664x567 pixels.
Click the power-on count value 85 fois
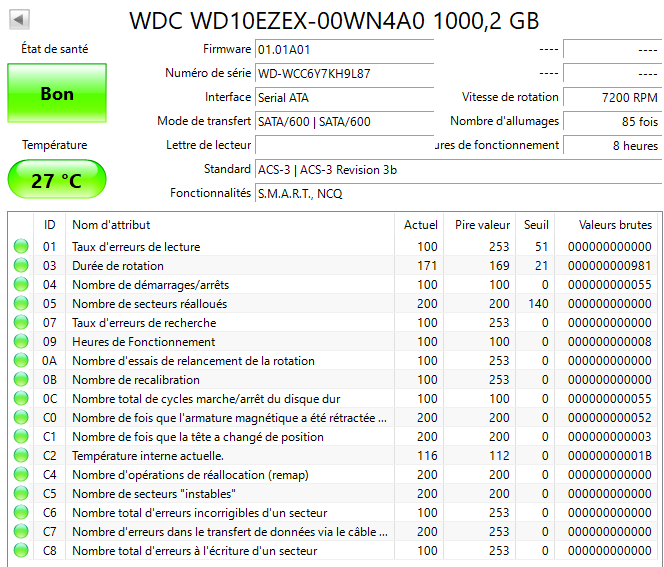[x=612, y=122]
